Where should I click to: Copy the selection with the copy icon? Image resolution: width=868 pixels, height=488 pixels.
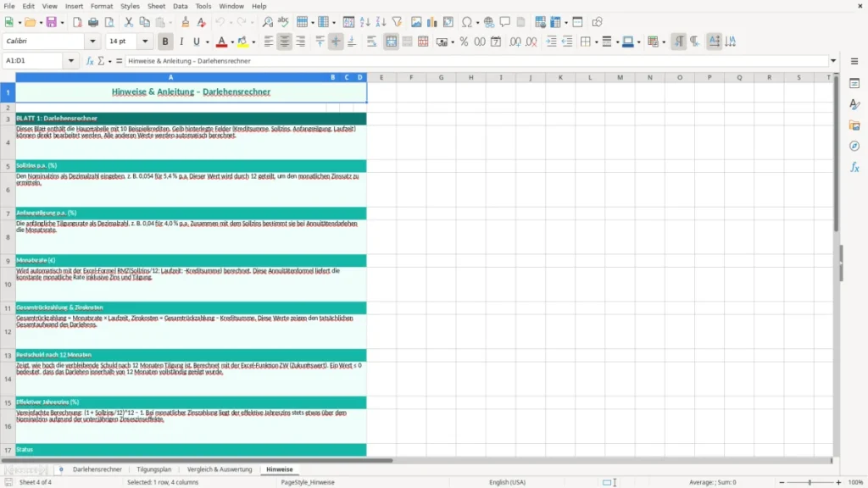(144, 22)
